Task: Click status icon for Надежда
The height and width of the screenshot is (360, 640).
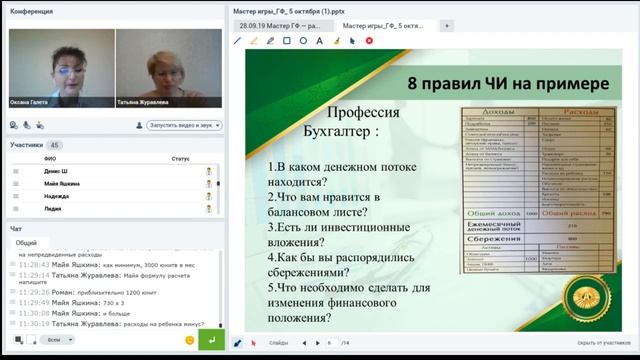Action: [209, 196]
